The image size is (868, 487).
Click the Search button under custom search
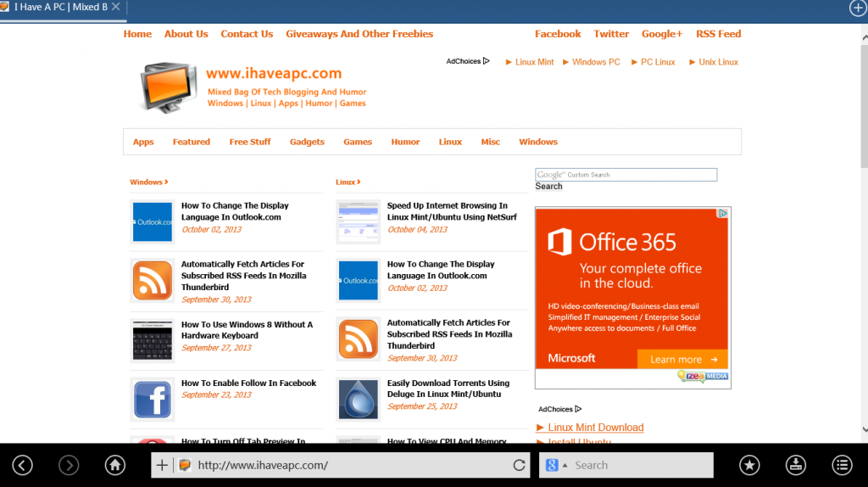pos(548,186)
